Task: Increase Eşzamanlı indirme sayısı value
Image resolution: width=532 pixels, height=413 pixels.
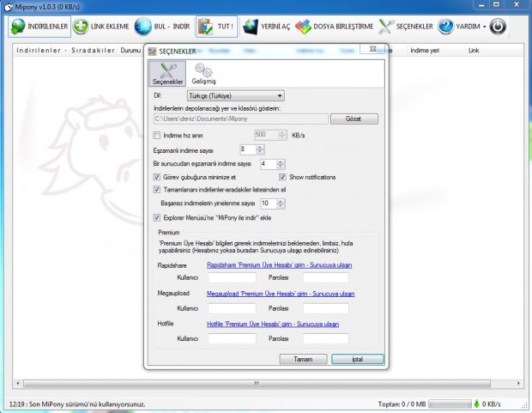Action: coord(260,147)
